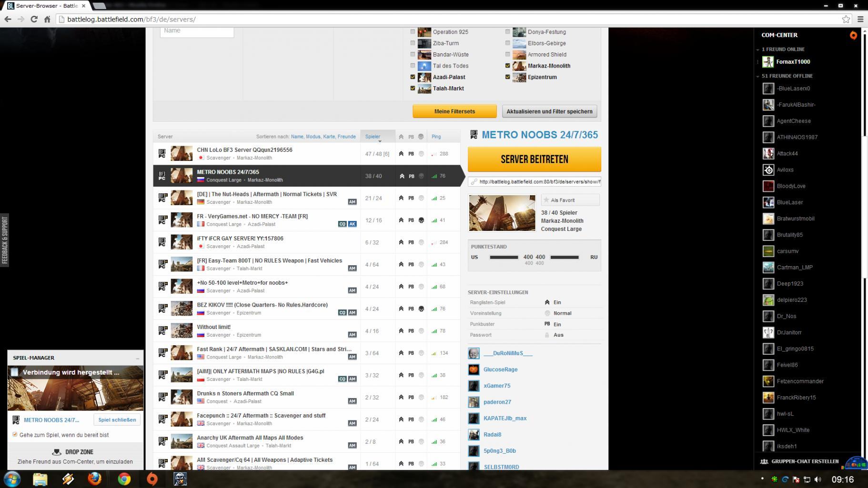The image size is (868, 488).
Task: Open Origin from the taskbar
Action: tap(152, 479)
